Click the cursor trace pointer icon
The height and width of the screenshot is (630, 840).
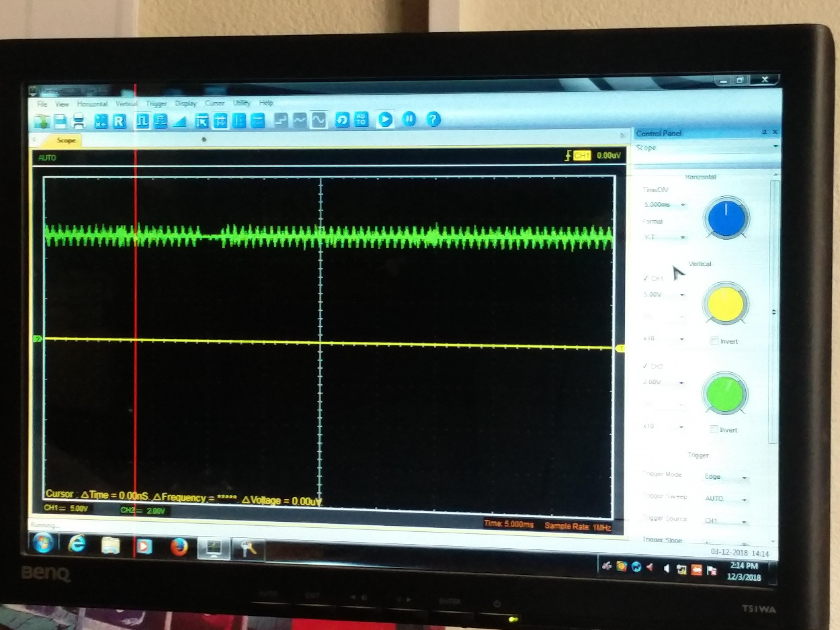pos(202,121)
